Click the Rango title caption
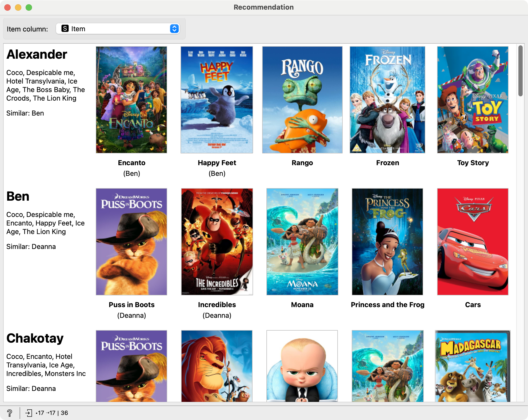528x420 pixels. [302, 163]
